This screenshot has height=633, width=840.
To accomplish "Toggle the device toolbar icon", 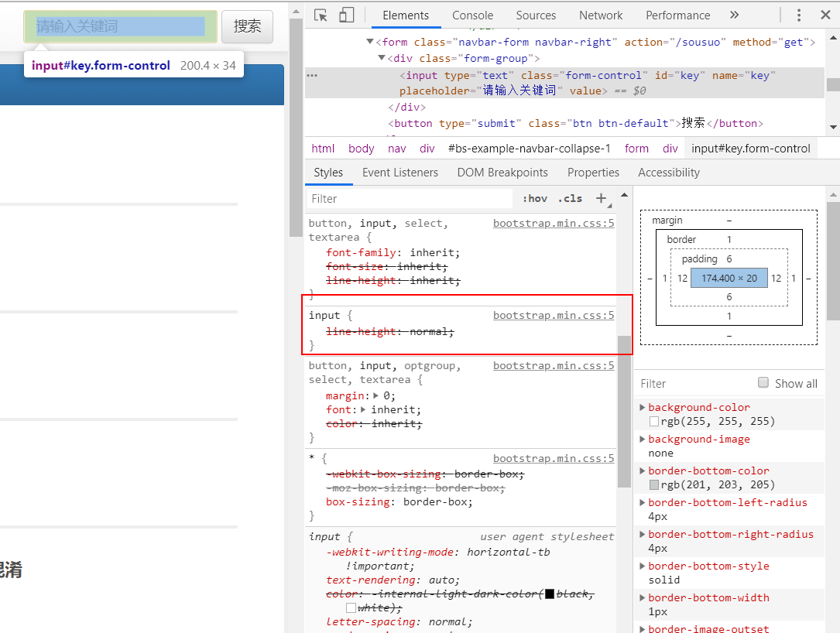I will (347, 15).
